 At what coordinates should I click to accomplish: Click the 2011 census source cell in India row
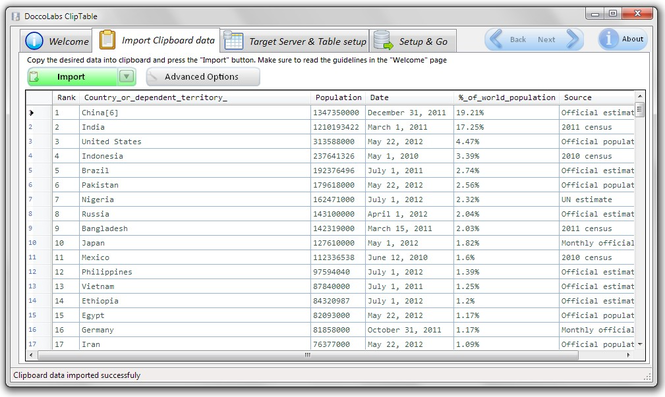[597, 127]
